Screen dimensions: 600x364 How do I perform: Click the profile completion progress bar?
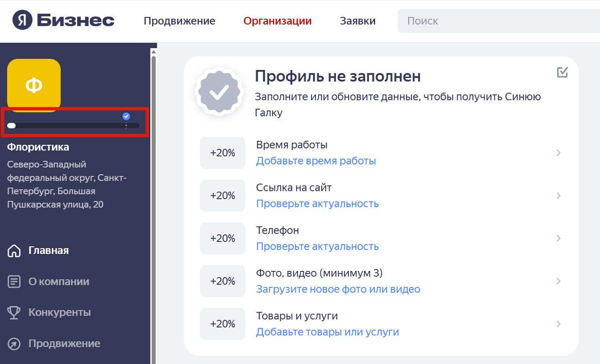pyautogui.click(x=73, y=126)
